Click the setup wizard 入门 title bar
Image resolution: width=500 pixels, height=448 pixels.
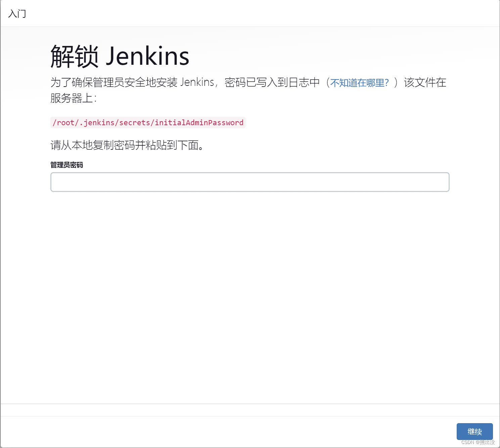(17, 14)
